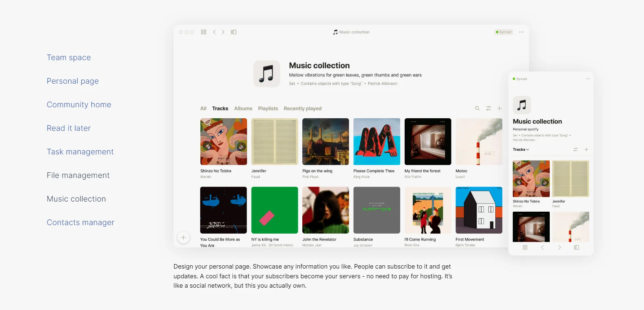
Task: Open the gray Substance cover
Action: pos(377,210)
